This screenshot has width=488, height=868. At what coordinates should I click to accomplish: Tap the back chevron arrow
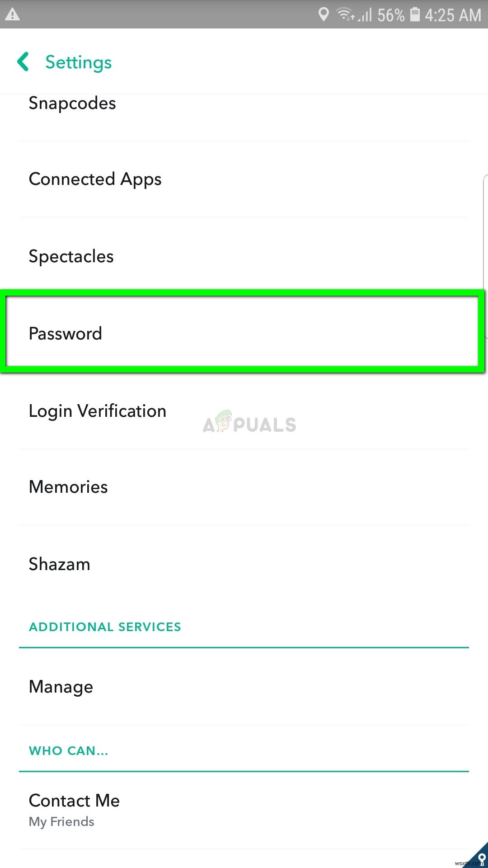pyautogui.click(x=23, y=62)
